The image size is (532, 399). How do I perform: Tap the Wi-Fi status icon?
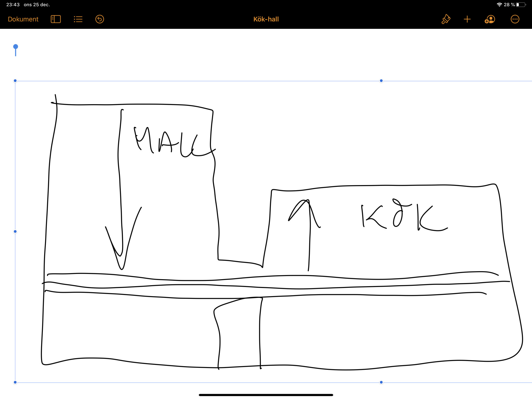point(499,5)
